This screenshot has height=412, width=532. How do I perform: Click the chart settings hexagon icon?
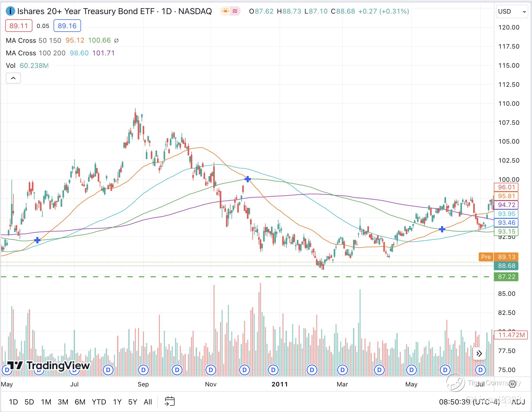[512, 384]
